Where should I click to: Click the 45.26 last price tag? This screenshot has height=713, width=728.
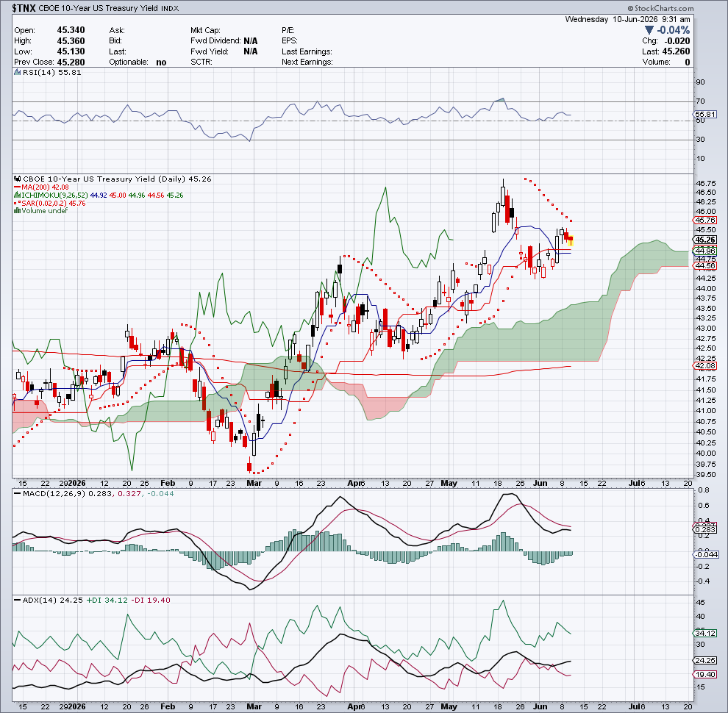pyautogui.click(x=705, y=240)
